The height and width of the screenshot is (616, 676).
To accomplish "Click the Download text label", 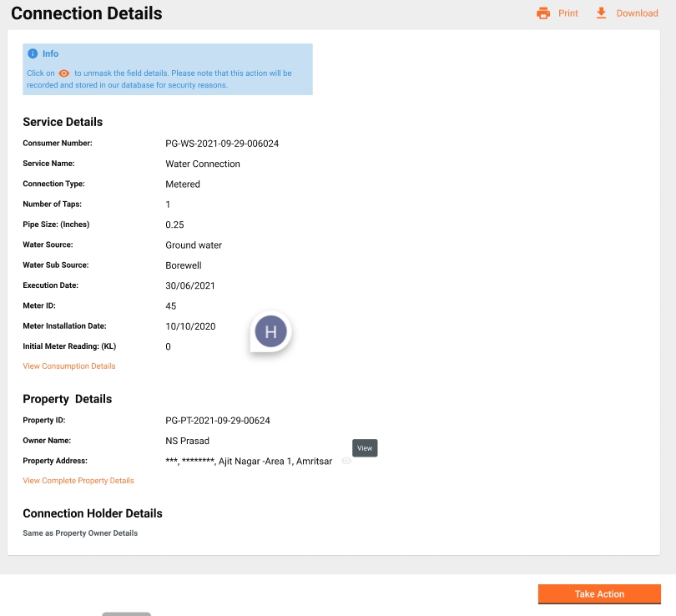I will point(637,13).
